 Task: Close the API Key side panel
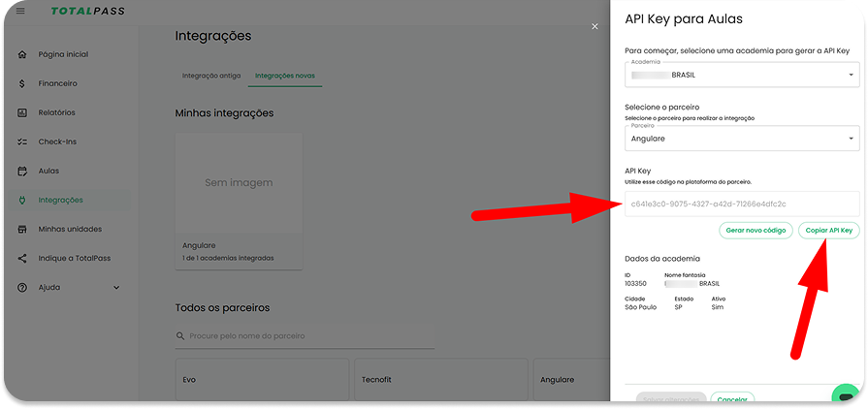(x=595, y=26)
